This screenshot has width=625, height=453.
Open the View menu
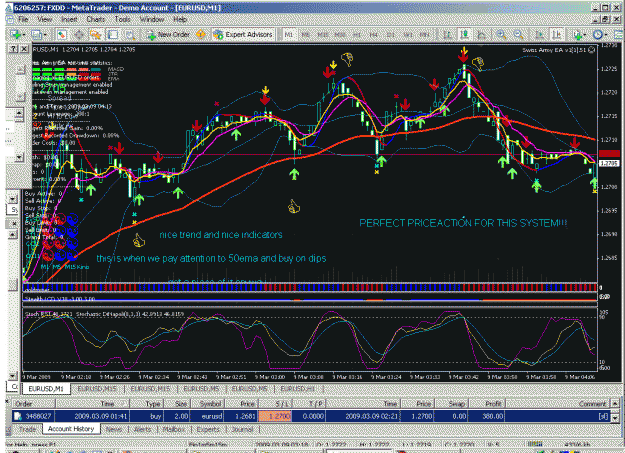(45, 19)
